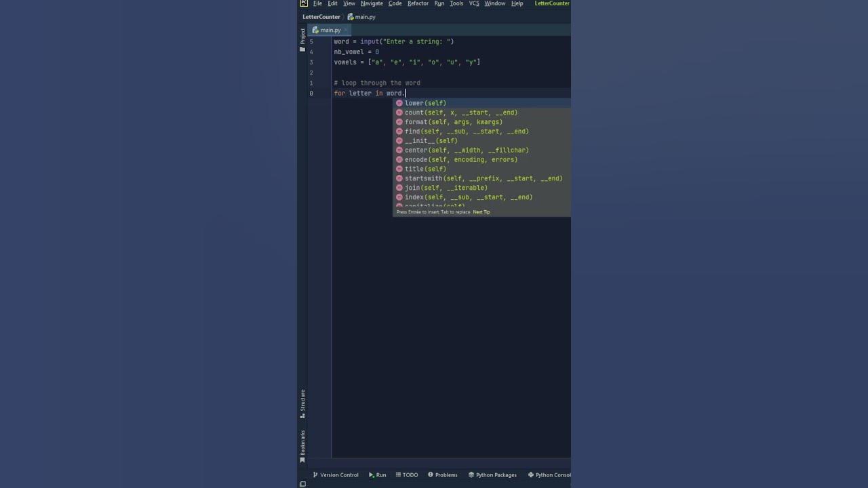
Task: Open the Run menu in menu bar
Action: (x=439, y=3)
